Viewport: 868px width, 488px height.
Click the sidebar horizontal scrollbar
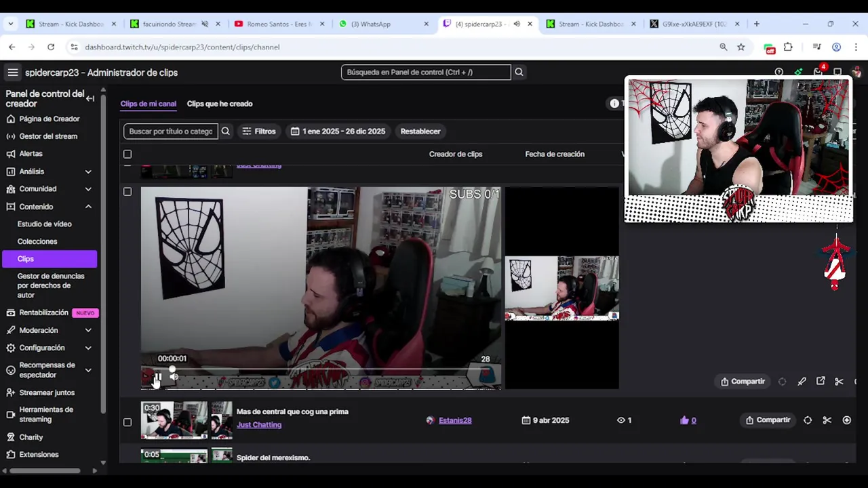[44, 470]
